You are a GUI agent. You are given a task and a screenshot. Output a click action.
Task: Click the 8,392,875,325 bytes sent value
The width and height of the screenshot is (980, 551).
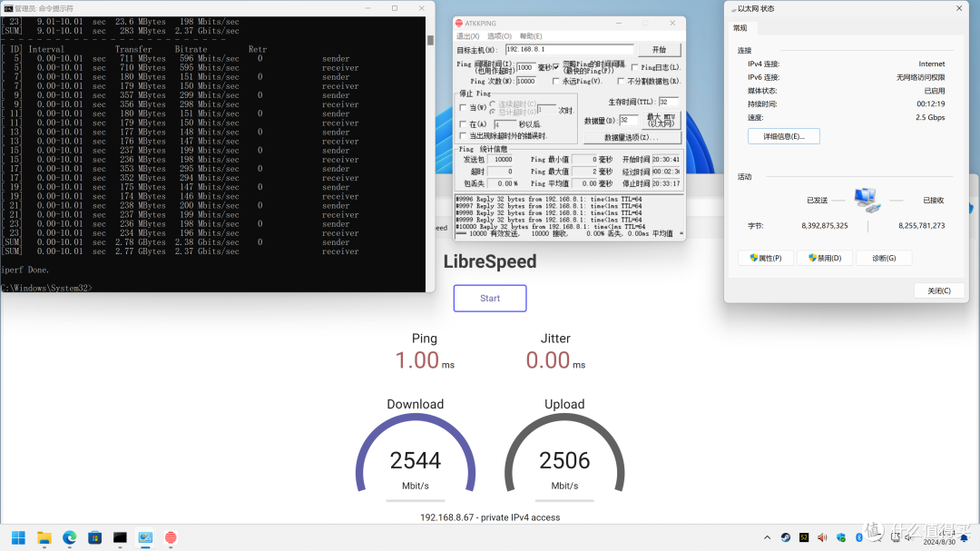point(824,226)
